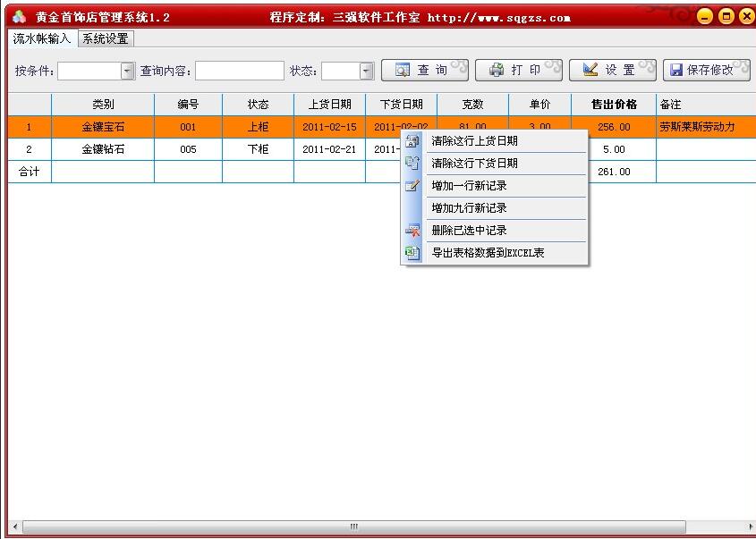Select 导出表格数据到EXCEL表 menu entry
Screen dimensions: 756x539
[x=488, y=253]
